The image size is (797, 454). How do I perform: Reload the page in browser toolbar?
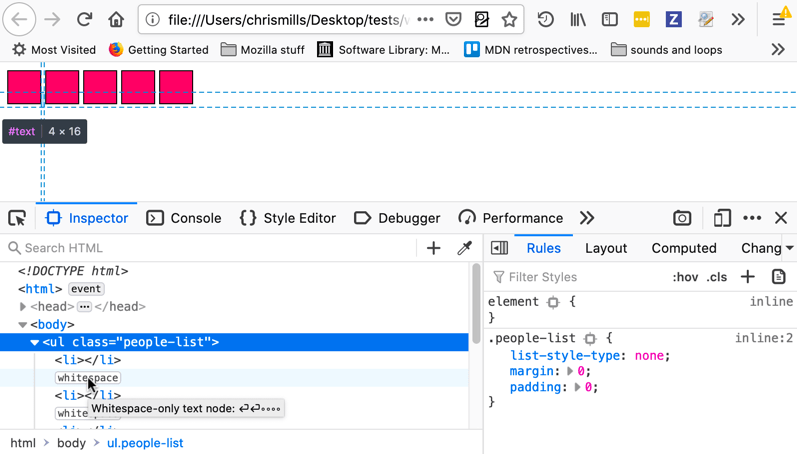click(x=85, y=19)
